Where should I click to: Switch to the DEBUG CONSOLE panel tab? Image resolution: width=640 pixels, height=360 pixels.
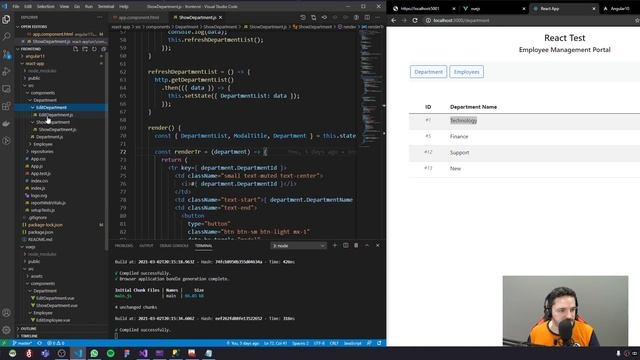tap(174, 246)
